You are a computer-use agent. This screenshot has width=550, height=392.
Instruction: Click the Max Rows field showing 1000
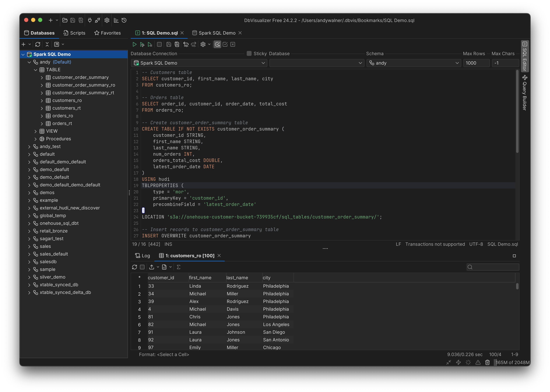(x=476, y=63)
